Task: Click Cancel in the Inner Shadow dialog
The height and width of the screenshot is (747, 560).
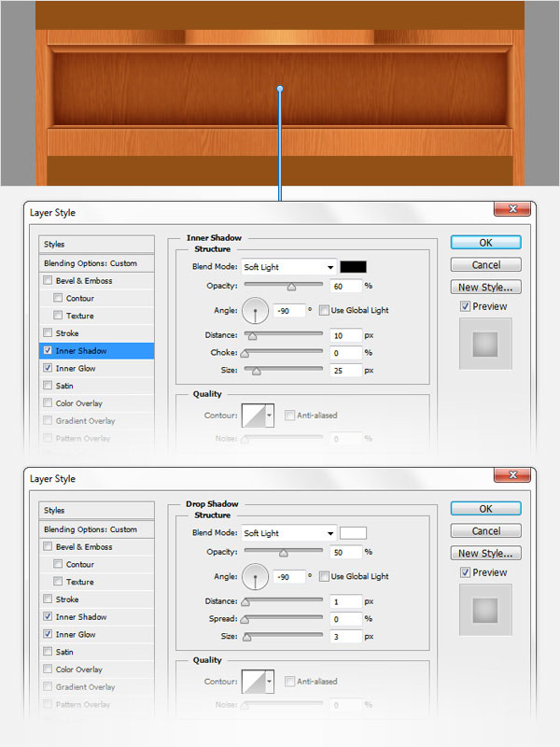Action: (485, 265)
